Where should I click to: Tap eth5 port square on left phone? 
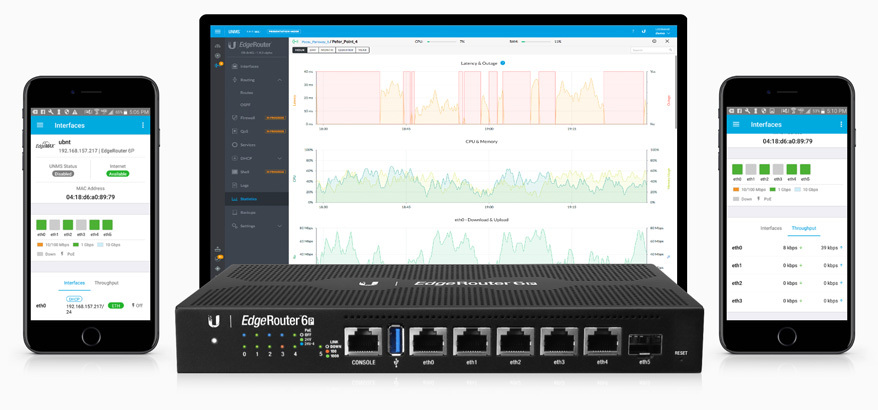[x=107, y=225]
